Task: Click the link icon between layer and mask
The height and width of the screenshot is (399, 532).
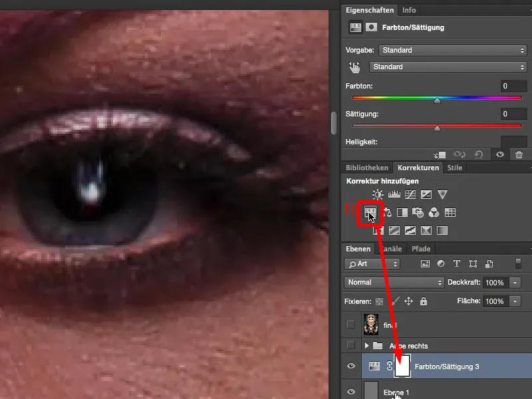Action: click(x=389, y=366)
